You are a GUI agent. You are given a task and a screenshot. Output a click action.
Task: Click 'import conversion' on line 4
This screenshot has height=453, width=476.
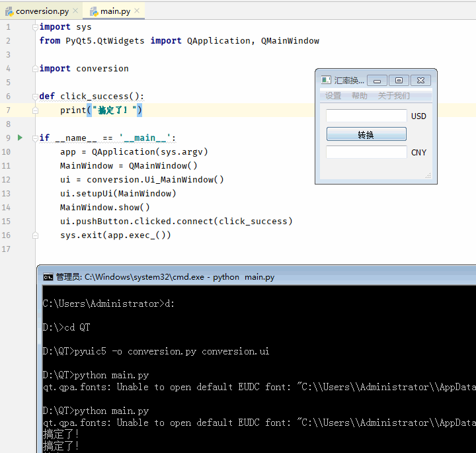pyautogui.click(x=84, y=69)
